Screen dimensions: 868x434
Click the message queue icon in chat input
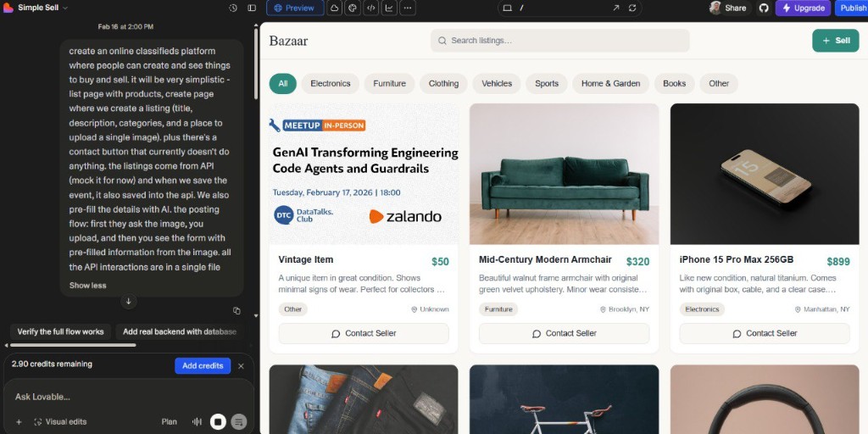238,422
